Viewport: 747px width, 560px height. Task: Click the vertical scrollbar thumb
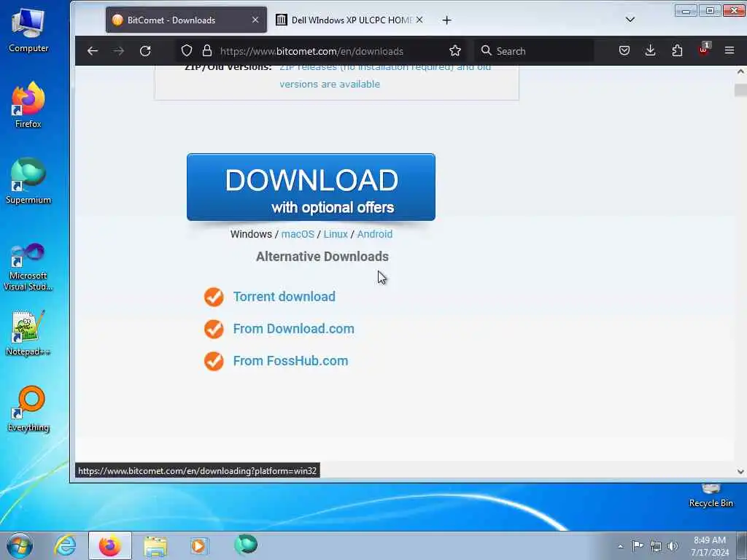(x=740, y=90)
